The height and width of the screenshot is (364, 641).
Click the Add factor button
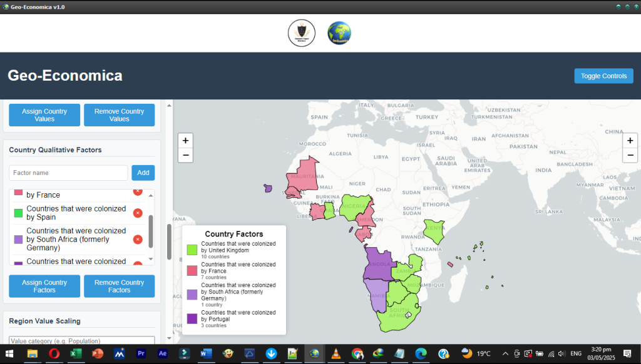(143, 173)
